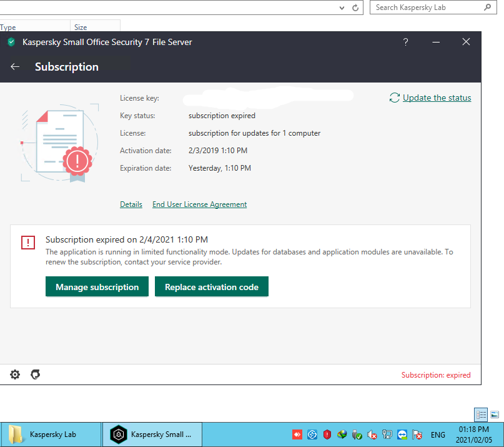
Task: Switch to Kaspersky Lab folder taskbar button
Action: [x=51, y=434]
